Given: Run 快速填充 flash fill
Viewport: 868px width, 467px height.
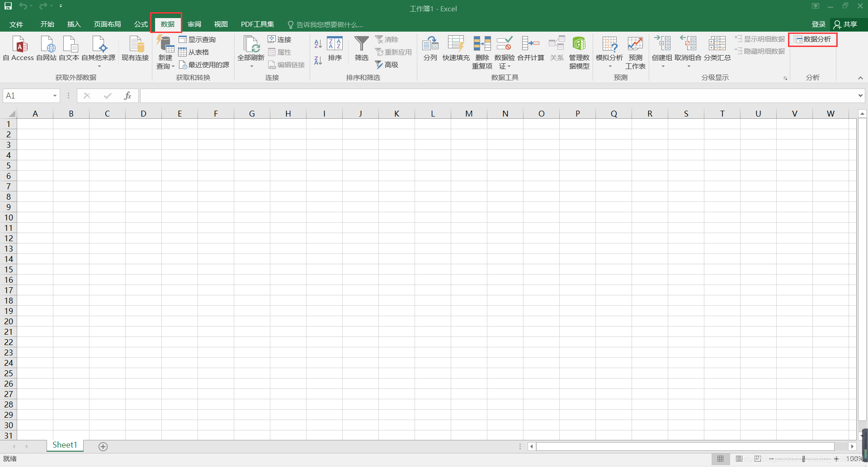Looking at the screenshot, I should coord(456,48).
